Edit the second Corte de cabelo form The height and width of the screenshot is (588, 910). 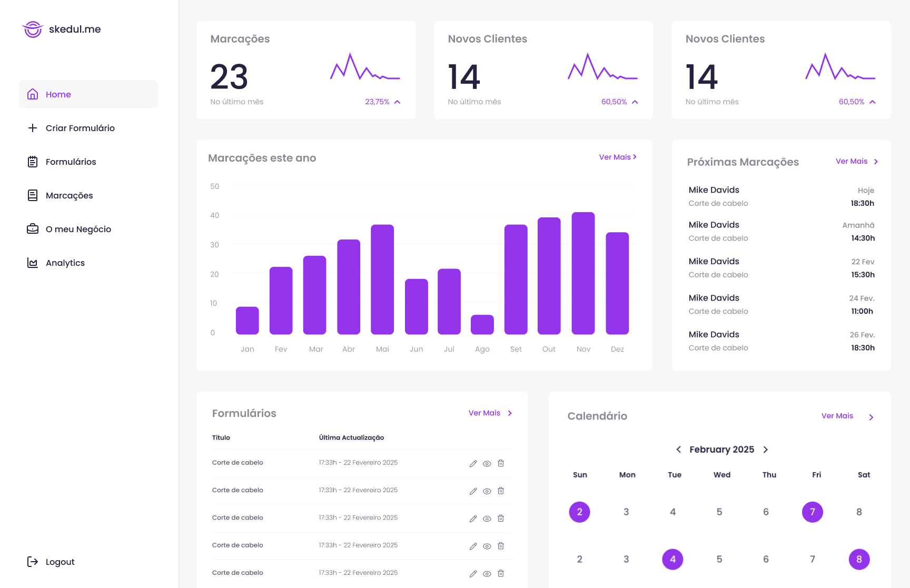pos(473,491)
